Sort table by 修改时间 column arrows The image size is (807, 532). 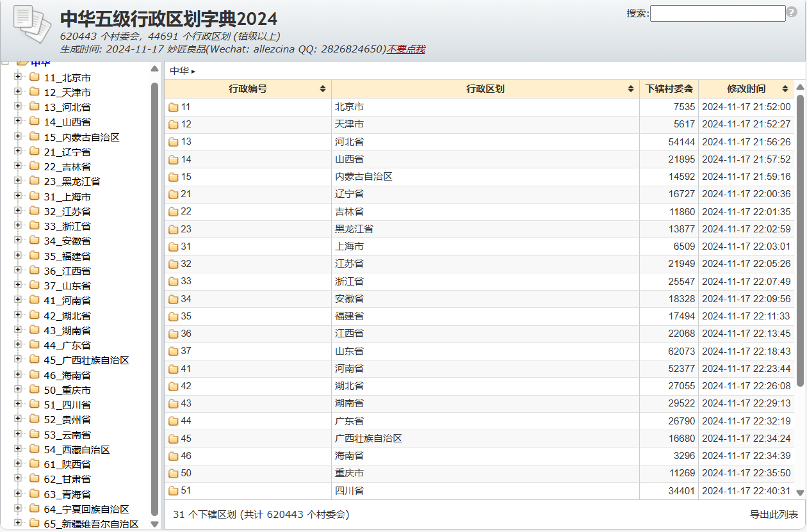point(785,89)
